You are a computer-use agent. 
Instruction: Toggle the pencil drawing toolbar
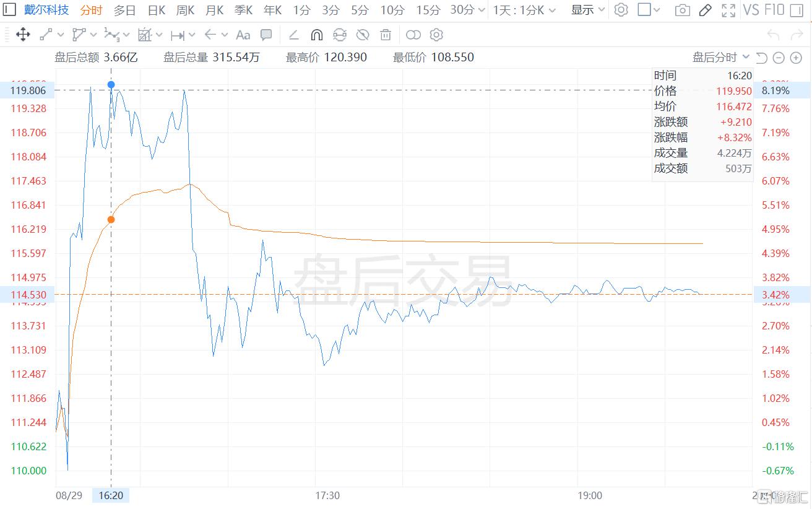tap(705, 10)
